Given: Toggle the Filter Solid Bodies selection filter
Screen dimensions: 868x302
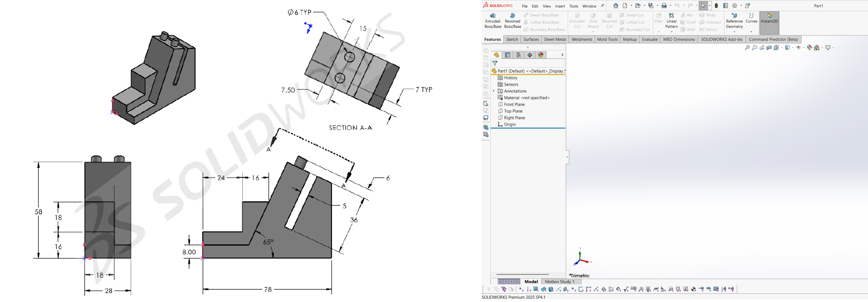Looking at the screenshot, I should tap(551, 289).
